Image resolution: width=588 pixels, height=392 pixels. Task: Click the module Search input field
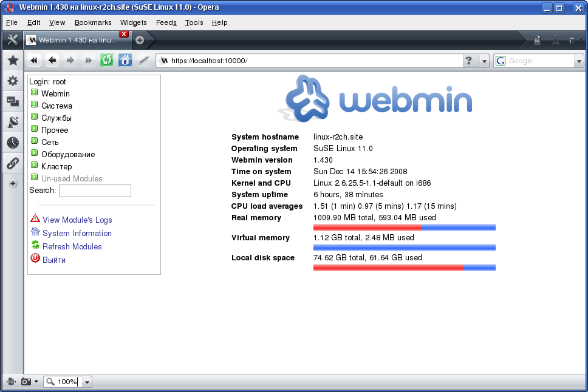click(95, 191)
